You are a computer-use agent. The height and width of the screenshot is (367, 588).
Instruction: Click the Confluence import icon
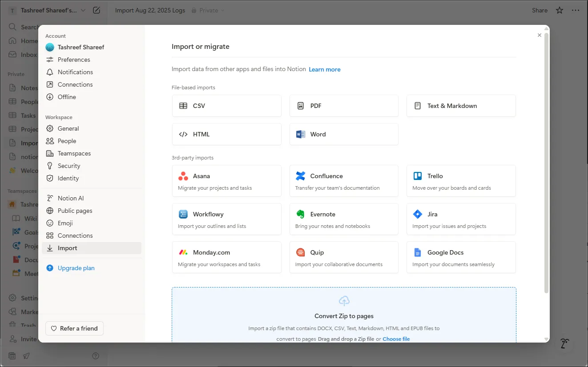(x=300, y=176)
